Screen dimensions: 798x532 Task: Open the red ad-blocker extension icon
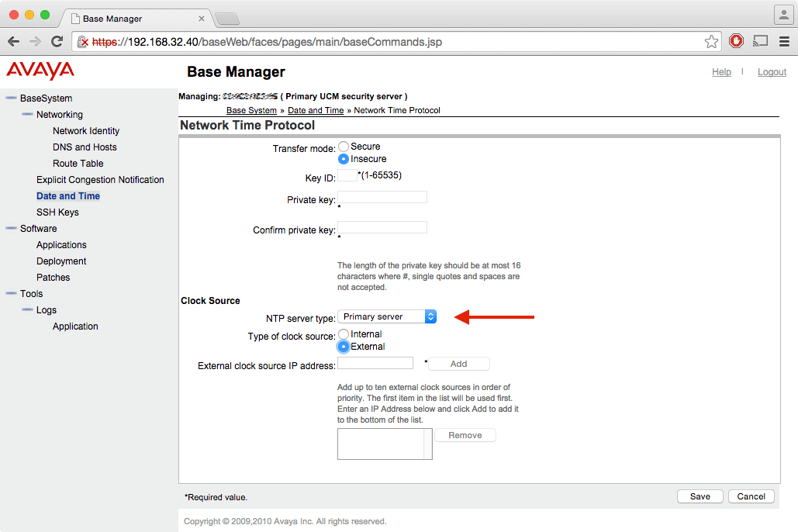point(736,41)
